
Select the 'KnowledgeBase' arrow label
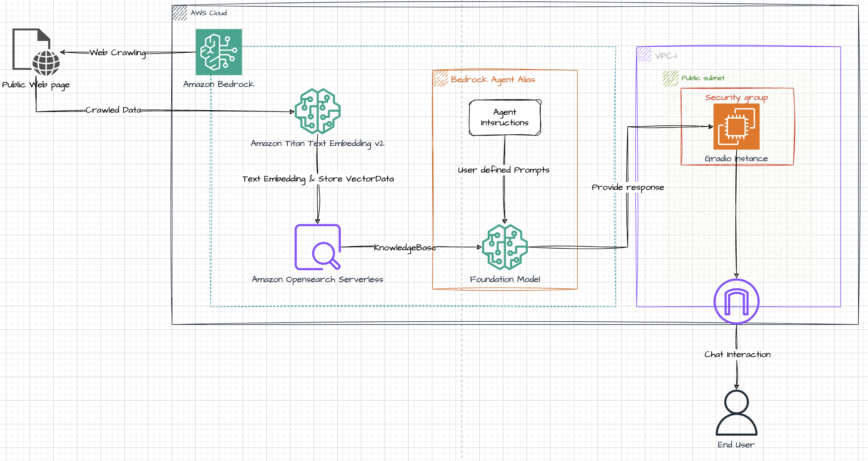click(x=405, y=248)
